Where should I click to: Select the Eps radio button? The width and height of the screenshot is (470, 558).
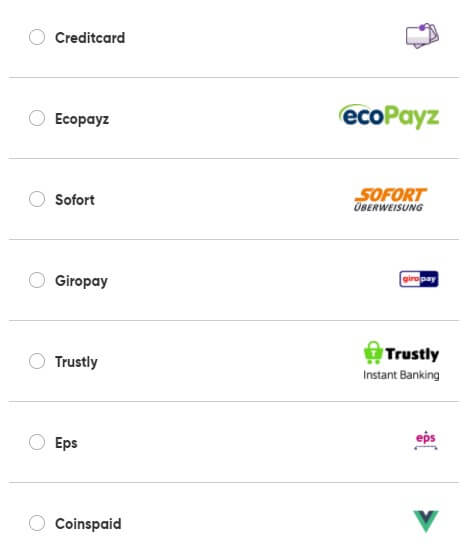tap(37, 442)
